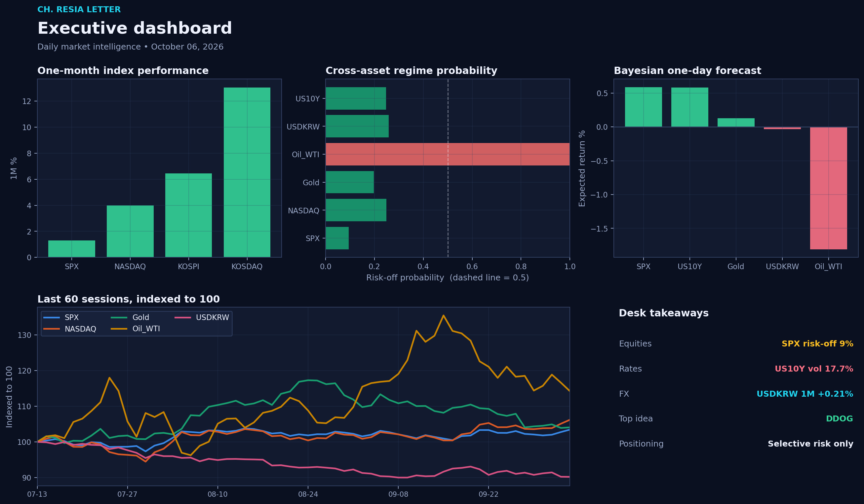Click the 'Last 60 sessions, indexed to 100' title
Viewport: 864px width, 504px height.
(129, 299)
